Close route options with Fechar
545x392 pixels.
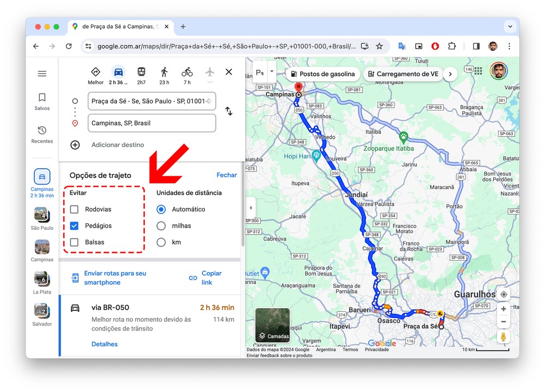pos(227,175)
